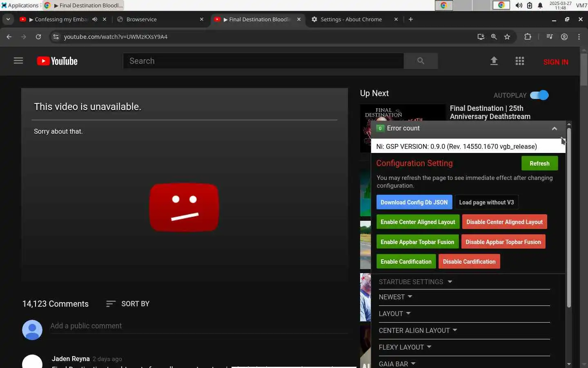This screenshot has width=588, height=368.
Task: Click Disable Center Aligned Layout
Action: pyautogui.click(x=504, y=222)
